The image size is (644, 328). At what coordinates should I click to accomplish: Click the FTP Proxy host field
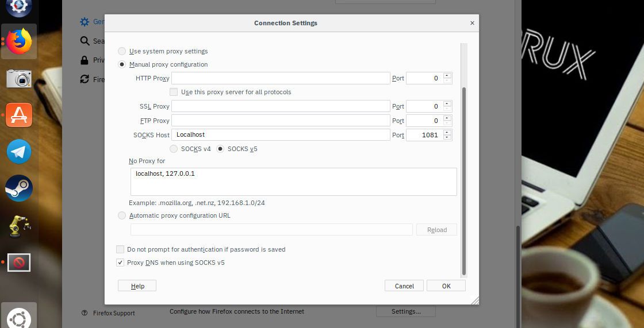[281, 121]
